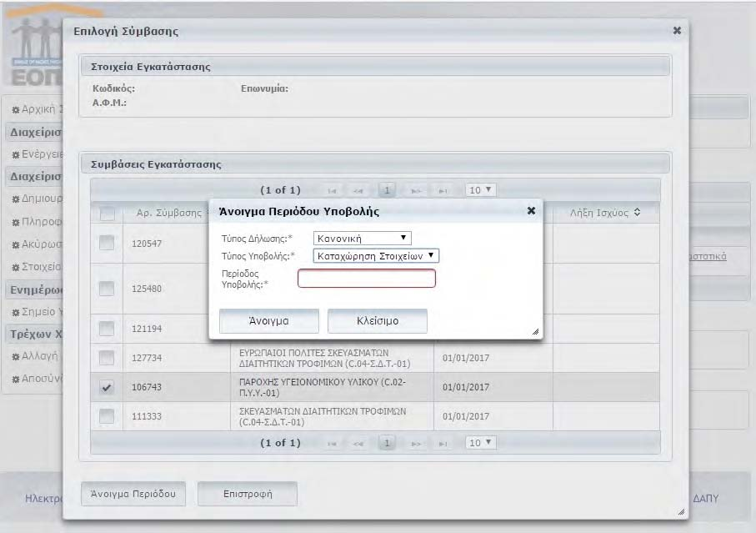
Task: Jump to first page in paginator below contracts table
Action: click(x=332, y=443)
